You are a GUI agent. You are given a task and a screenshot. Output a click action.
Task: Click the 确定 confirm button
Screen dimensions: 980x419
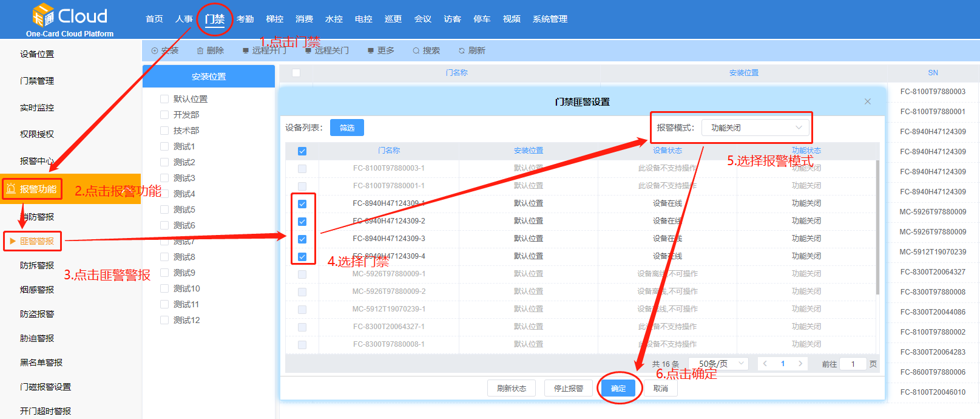point(618,389)
